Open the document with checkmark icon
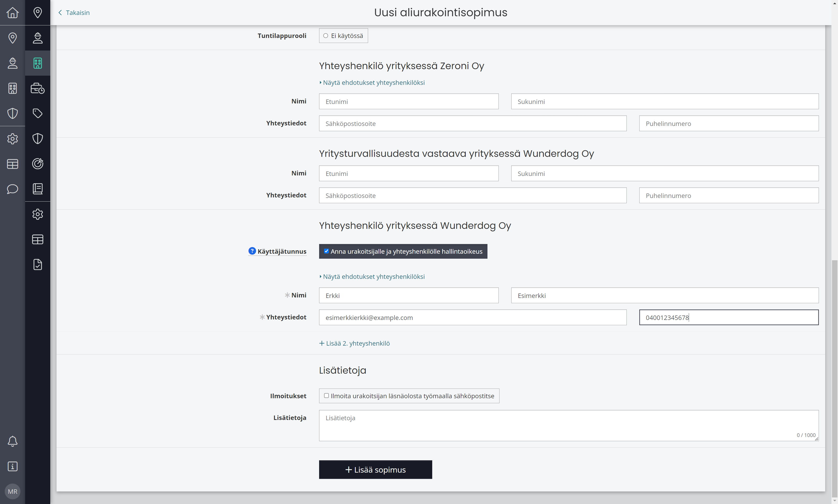Screen dimensions: 838x504 (x=38, y=264)
